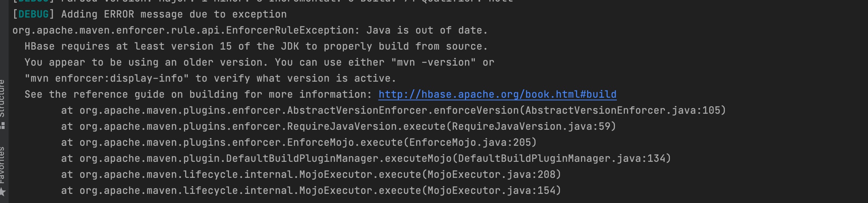Place cursor on "Java is out of date."

click(x=427, y=30)
